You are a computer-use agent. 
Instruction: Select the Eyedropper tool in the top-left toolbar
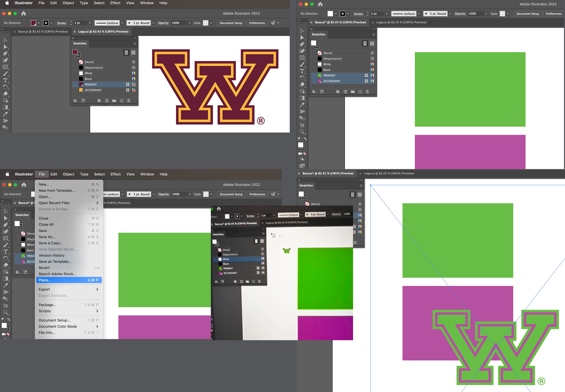coord(5,114)
